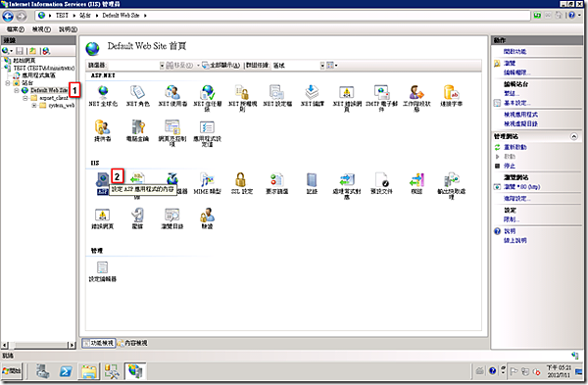Open the SMTP E-mail feature icon

381,92
